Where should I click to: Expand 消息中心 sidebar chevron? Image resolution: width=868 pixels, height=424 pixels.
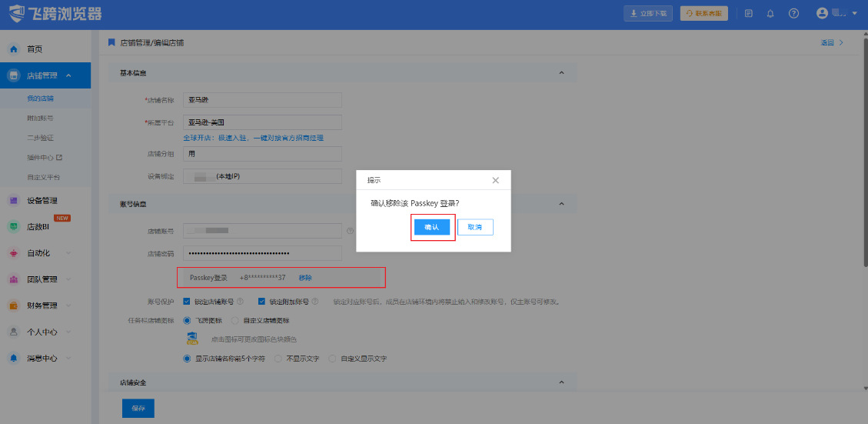point(68,358)
